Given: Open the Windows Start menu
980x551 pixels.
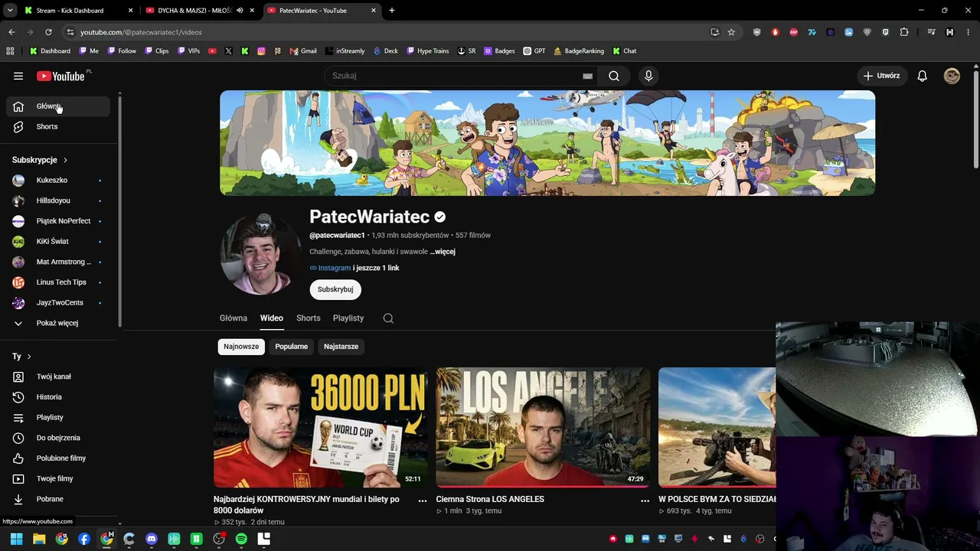Looking at the screenshot, I should click(x=16, y=539).
